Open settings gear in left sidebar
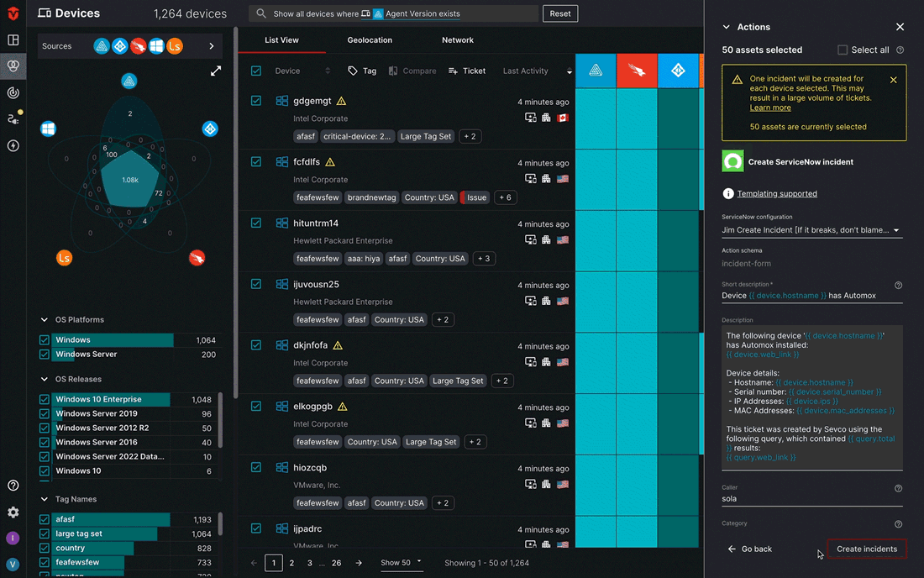Image resolution: width=924 pixels, height=578 pixels. pos(13,512)
